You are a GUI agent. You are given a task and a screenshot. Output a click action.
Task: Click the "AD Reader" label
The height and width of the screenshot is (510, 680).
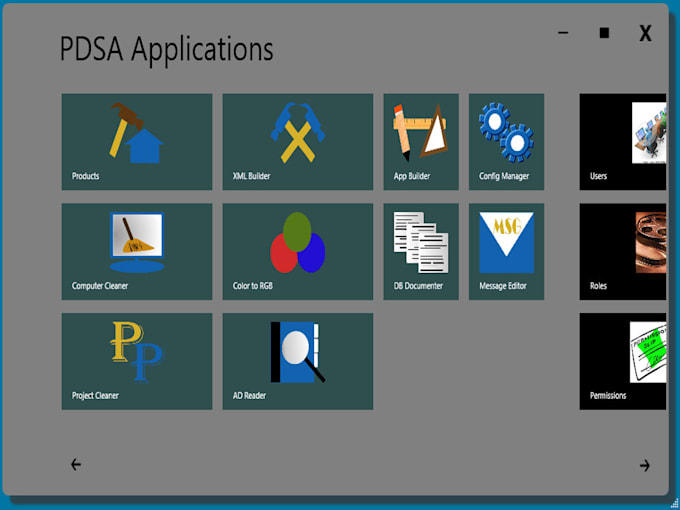point(249,396)
